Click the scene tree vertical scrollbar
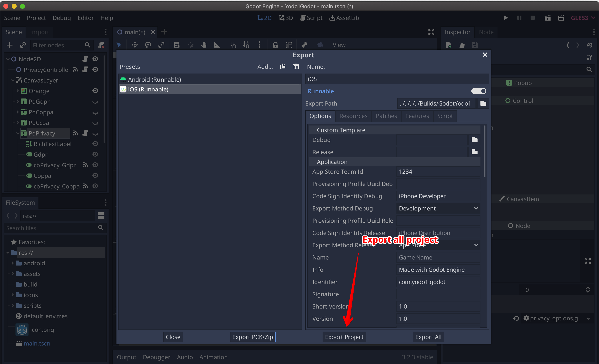The width and height of the screenshot is (599, 364). (x=105, y=99)
